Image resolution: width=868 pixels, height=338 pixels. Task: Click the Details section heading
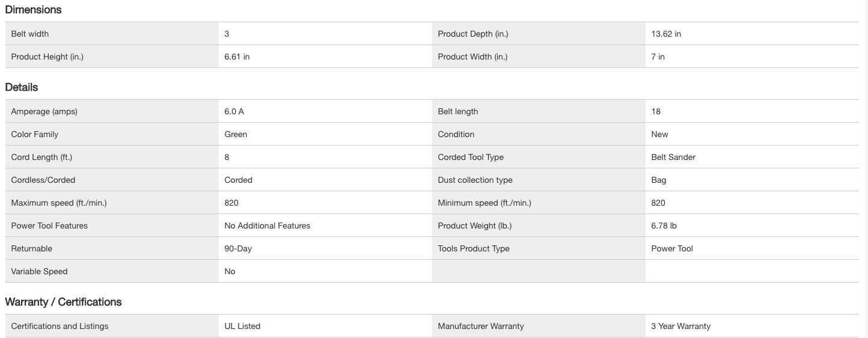(22, 87)
